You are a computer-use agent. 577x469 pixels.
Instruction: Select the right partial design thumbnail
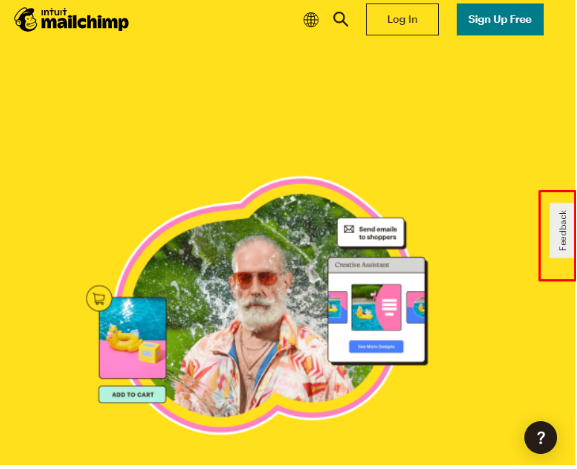[x=415, y=307]
